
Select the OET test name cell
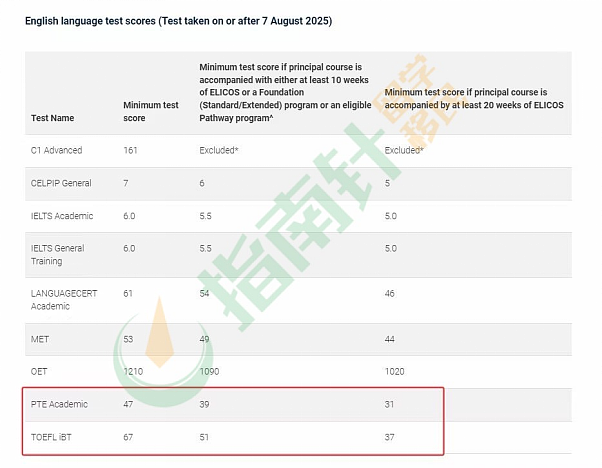[39, 372]
